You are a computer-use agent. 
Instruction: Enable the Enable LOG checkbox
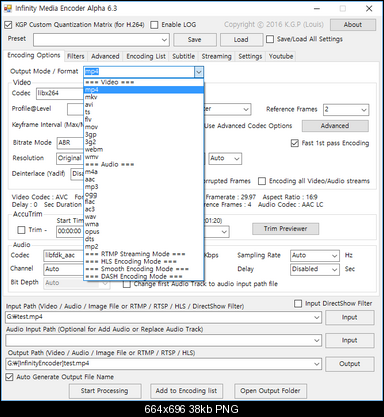point(154,25)
